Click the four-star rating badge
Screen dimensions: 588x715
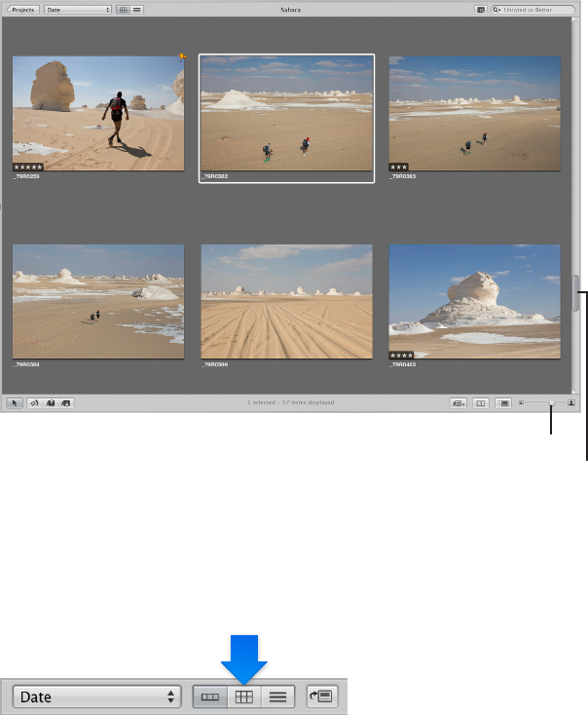401,356
